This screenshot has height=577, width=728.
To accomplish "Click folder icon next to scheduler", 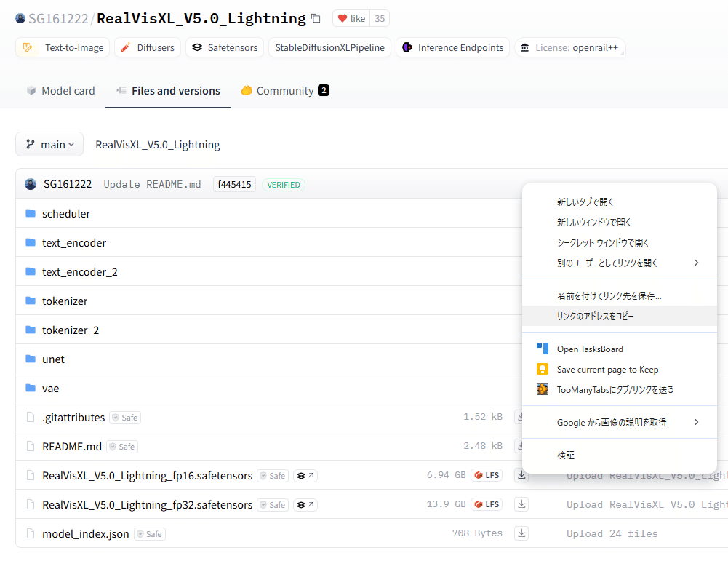I will (31, 213).
